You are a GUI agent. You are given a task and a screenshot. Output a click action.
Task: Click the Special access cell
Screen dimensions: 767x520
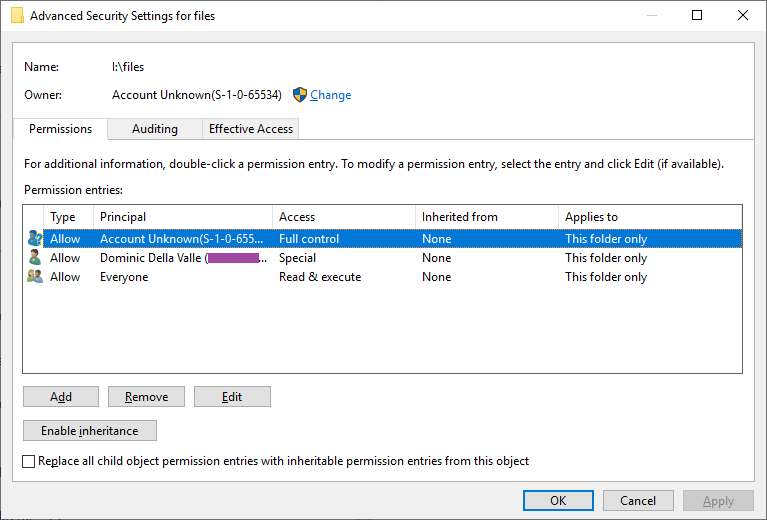click(297, 258)
